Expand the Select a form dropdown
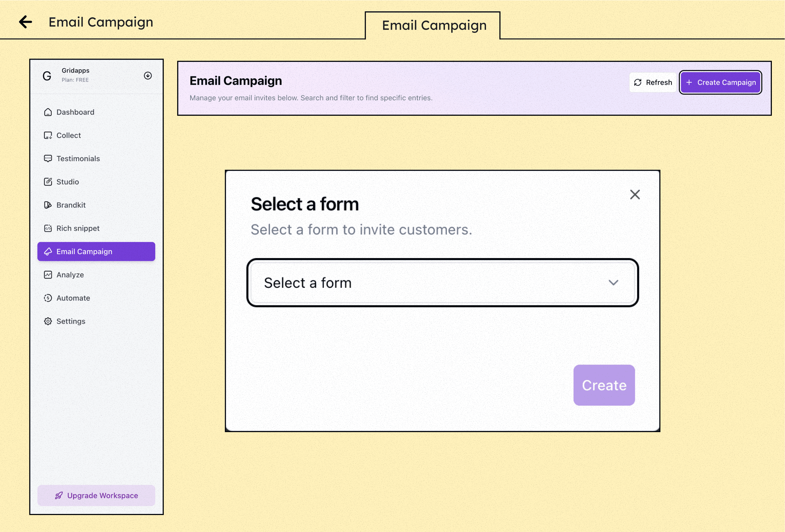 pos(442,283)
